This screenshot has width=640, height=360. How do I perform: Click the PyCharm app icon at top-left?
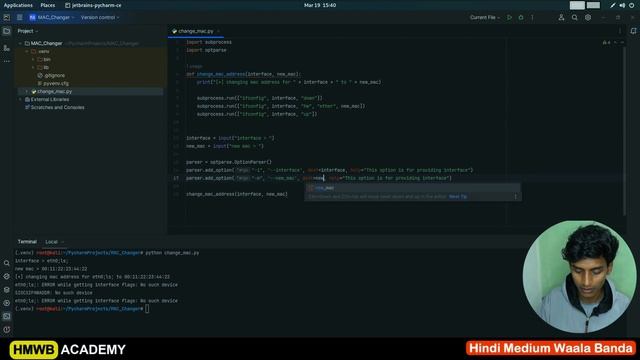[7, 18]
